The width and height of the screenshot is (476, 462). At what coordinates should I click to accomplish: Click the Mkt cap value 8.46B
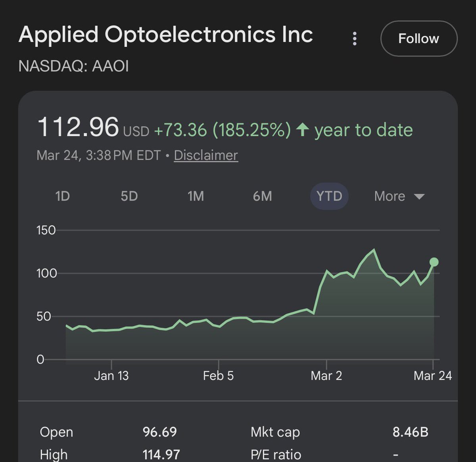(x=410, y=432)
